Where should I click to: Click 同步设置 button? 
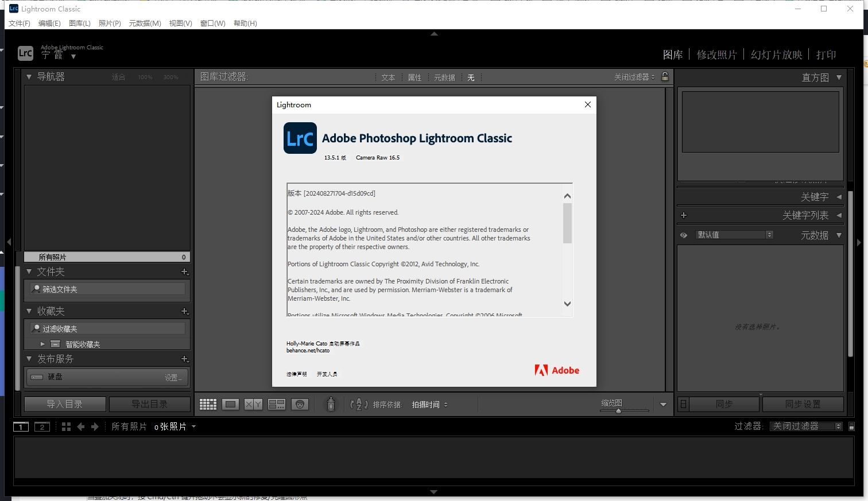tap(803, 404)
